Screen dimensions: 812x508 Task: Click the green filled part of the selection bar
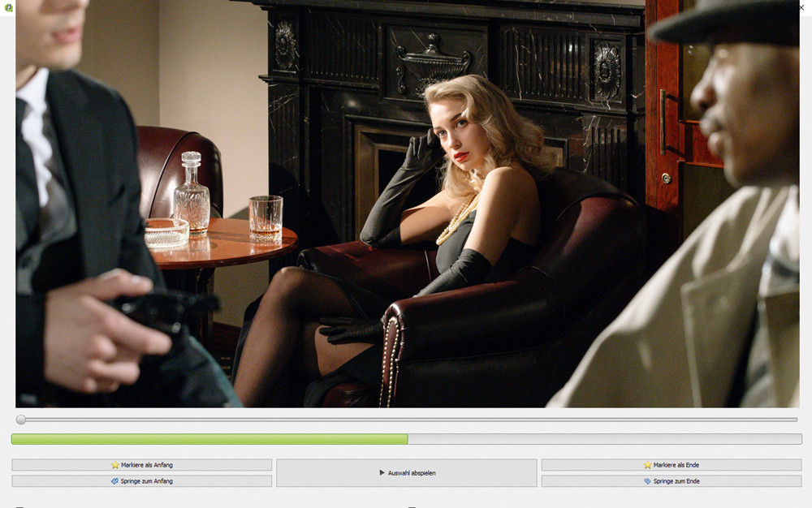point(209,439)
